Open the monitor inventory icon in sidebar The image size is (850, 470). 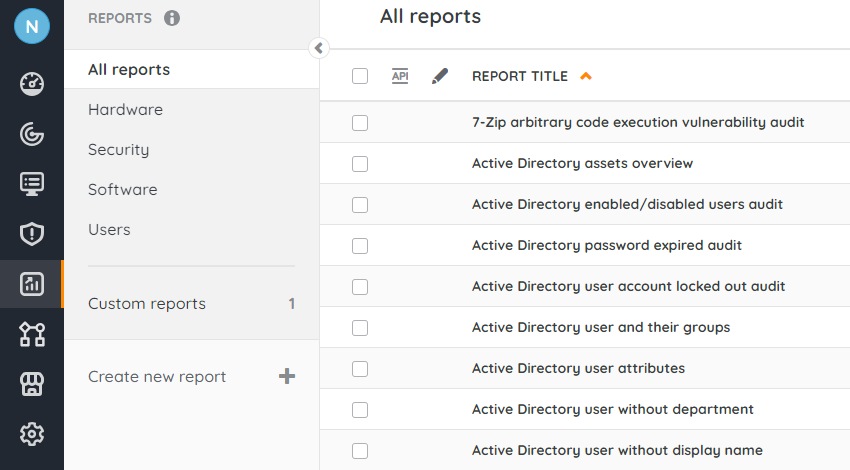pyautogui.click(x=32, y=184)
